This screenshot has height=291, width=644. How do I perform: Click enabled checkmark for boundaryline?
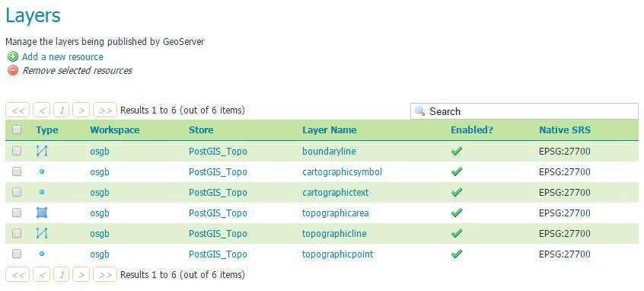[456, 151]
